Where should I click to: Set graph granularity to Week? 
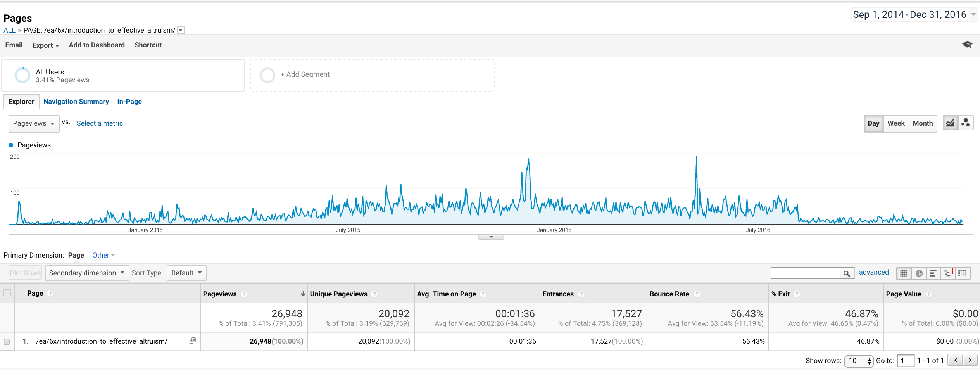(x=896, y=123)
